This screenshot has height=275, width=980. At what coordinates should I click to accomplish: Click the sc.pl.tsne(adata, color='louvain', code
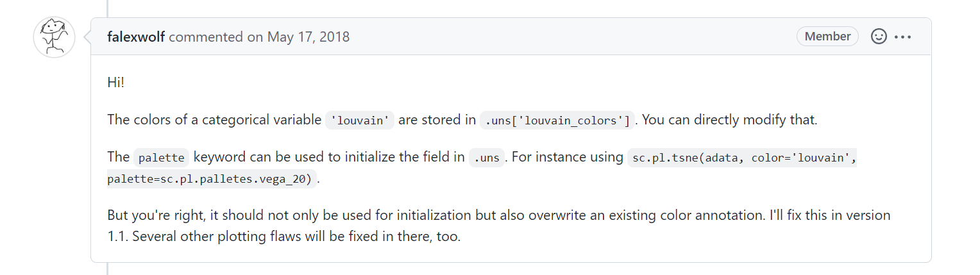pos(742,158)
